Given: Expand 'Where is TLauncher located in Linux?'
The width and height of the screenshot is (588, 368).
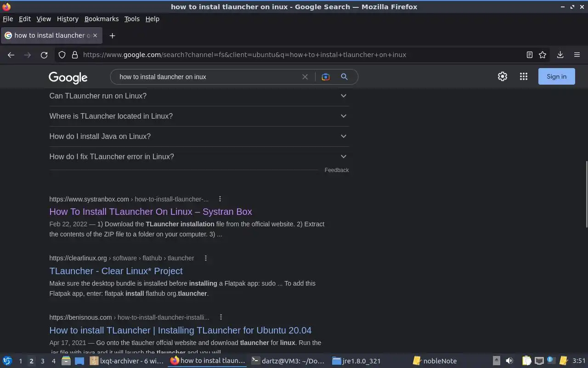Looking at the screenshot, I should click(x=199, y=116).
